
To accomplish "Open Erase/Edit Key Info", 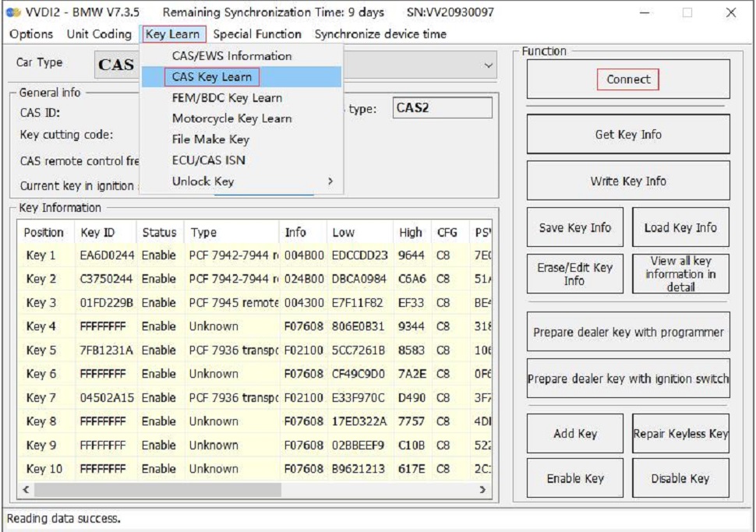I will click(x=575, y=274).
